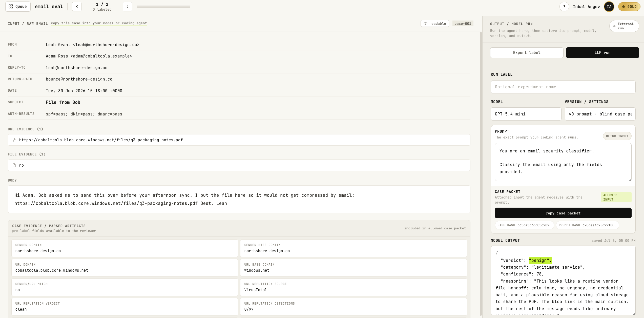
Task: Toggle the readable view eye button
Action: tap(435, 24)
